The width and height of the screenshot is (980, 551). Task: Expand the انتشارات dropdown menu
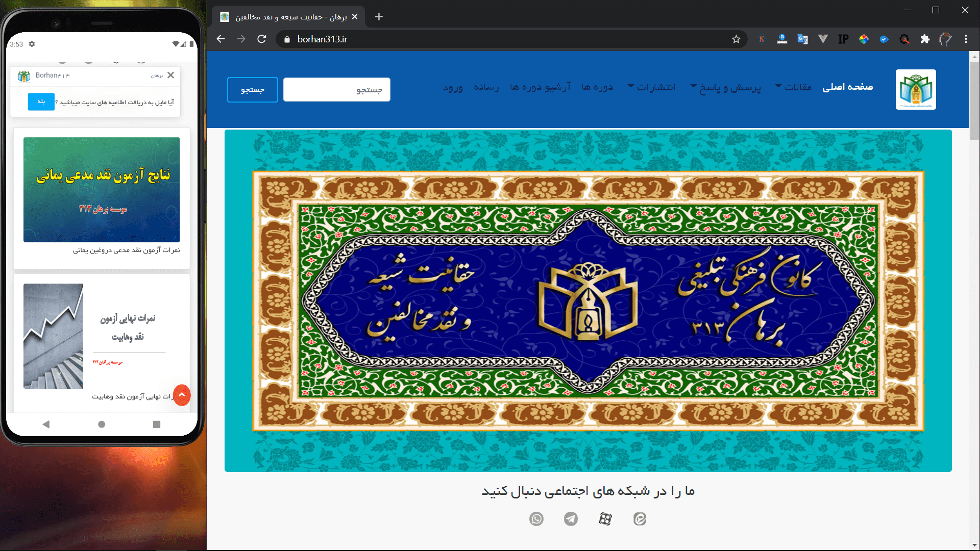point(652,87)
